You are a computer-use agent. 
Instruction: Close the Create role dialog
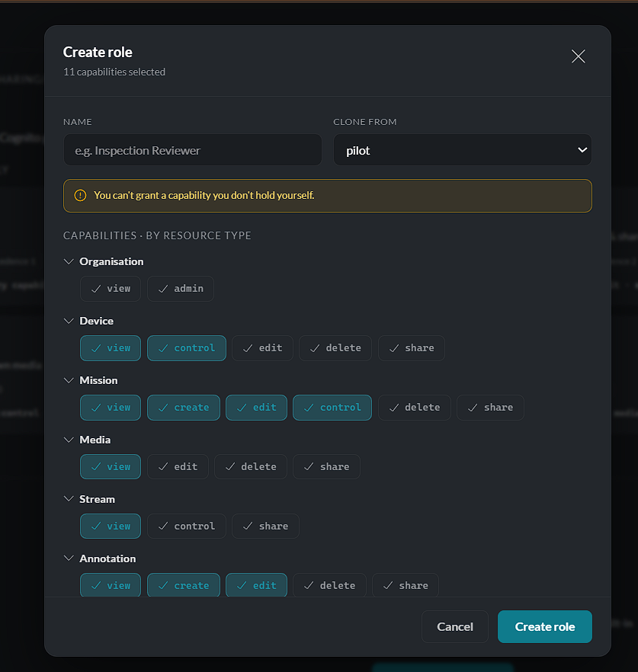tap(578, 56)
